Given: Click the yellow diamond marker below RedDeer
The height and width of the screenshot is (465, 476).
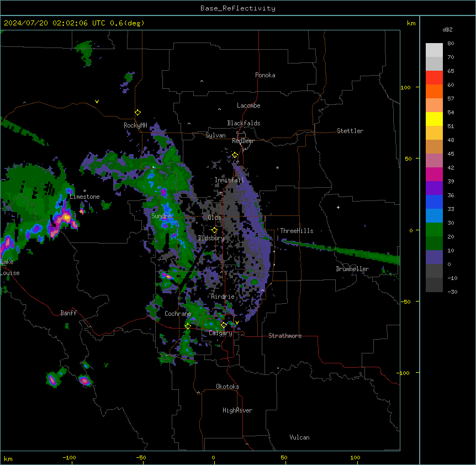Looking at the screenshot, I should point(235,155).
